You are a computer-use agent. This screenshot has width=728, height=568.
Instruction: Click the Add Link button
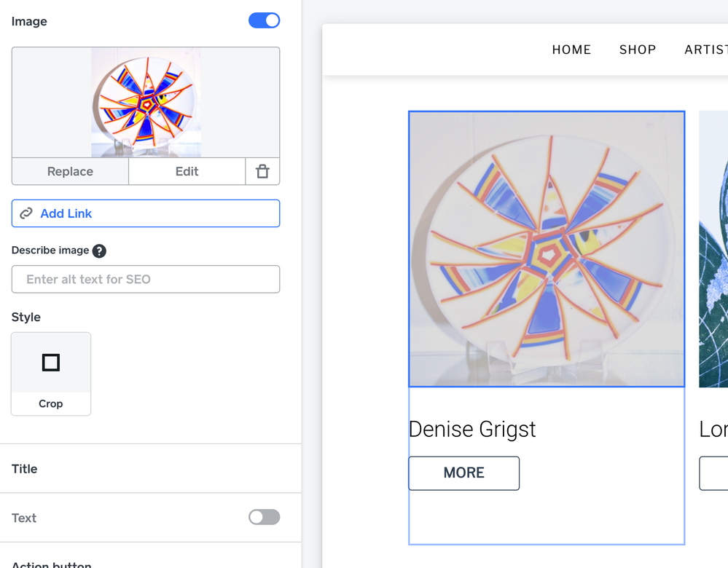146,213
